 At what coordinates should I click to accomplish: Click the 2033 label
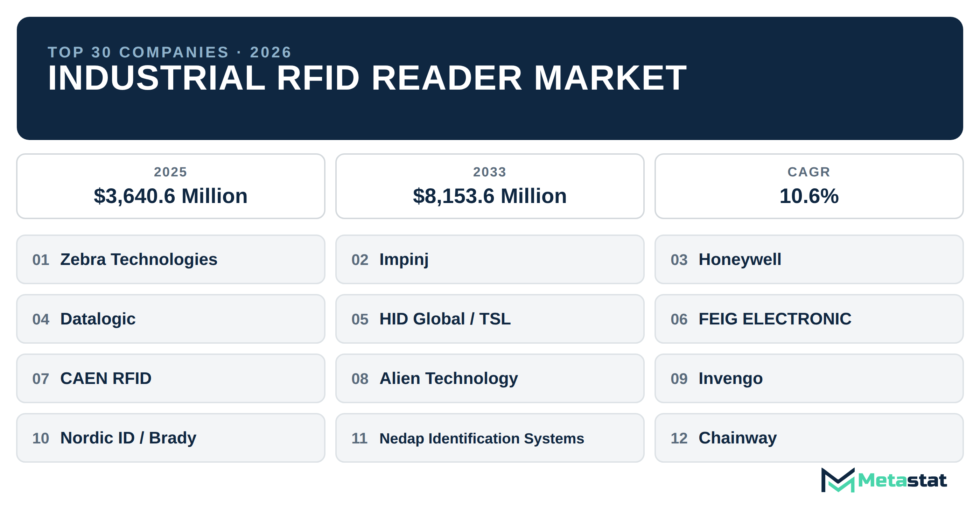point(490,172)
